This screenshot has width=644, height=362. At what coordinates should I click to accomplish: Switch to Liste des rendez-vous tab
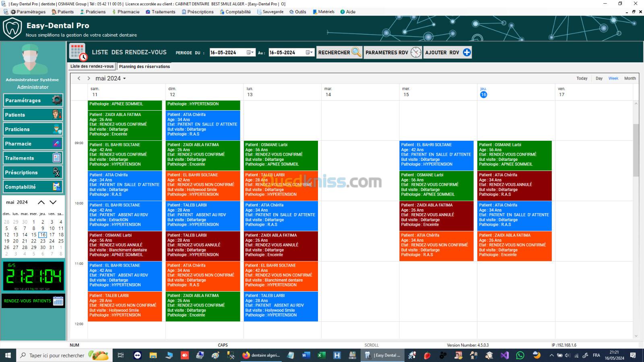(x=92, y=66)
